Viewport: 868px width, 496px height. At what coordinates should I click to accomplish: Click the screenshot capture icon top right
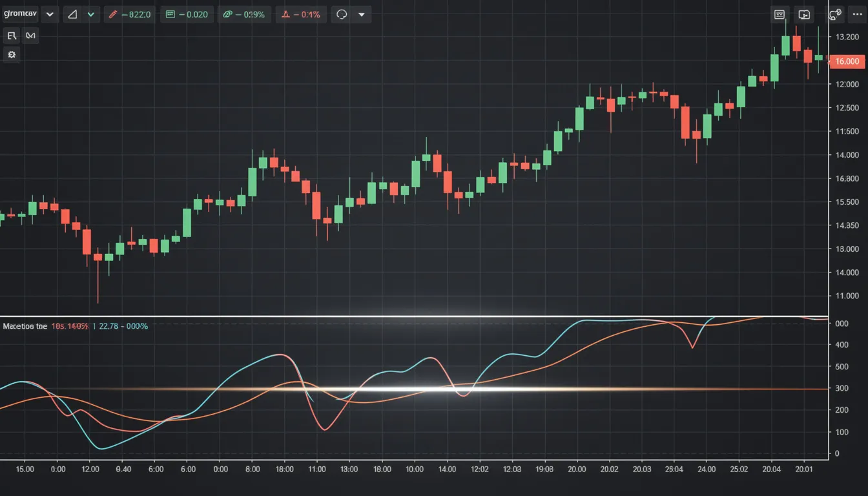coord(803,14)
